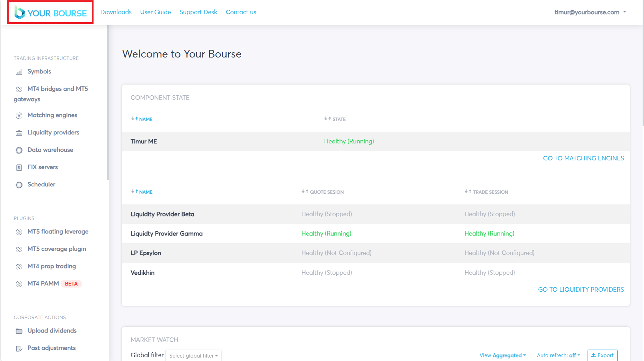Follow the Go To Matching Engines link

[583, 158]
